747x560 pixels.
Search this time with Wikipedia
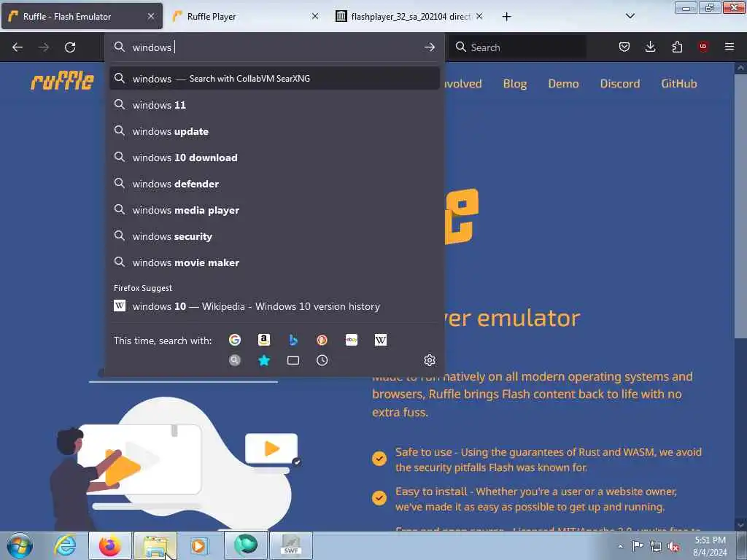click(x=381, y=340)
